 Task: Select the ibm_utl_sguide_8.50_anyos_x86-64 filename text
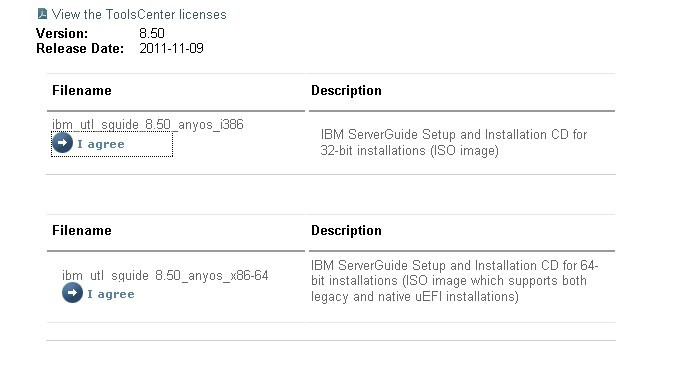pyautogui.click(x=165, y=275)
